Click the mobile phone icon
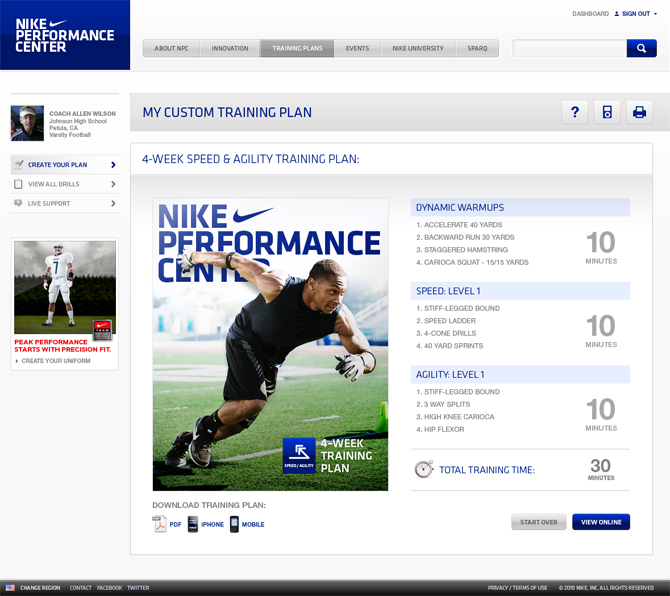The width and height of the screenshot is (670, 596). [x=234, y=524]
